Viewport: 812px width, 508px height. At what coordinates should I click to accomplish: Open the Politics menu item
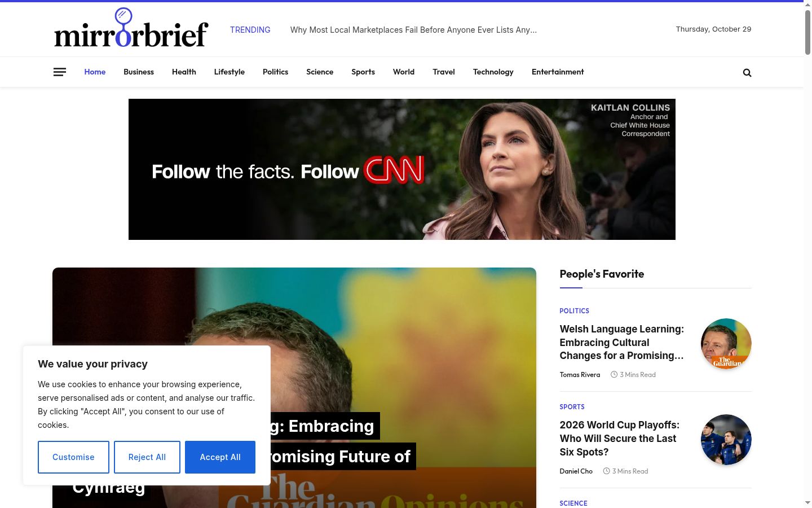point(275,72)
